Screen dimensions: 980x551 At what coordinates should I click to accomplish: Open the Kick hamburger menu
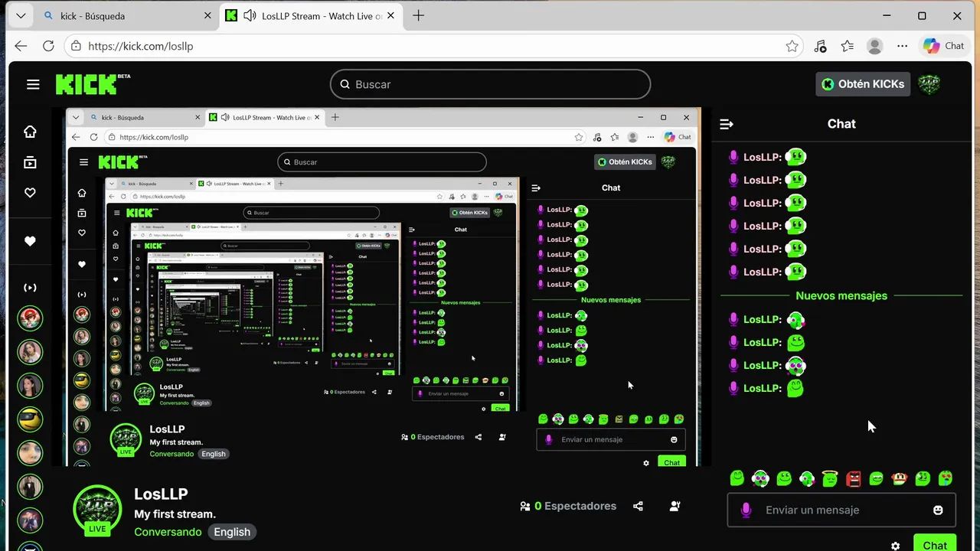click(x=33, y=84)
